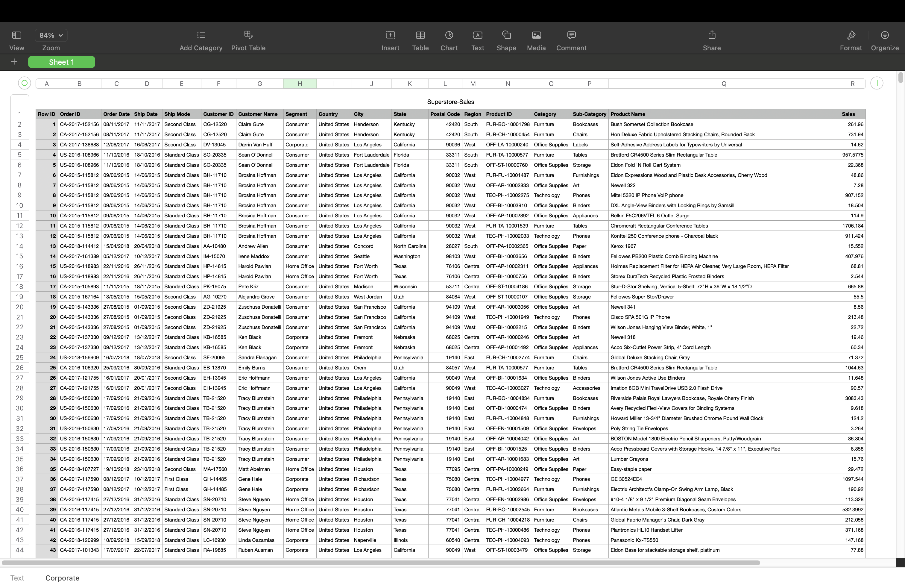Insert a Text box

tap(478, 40)
